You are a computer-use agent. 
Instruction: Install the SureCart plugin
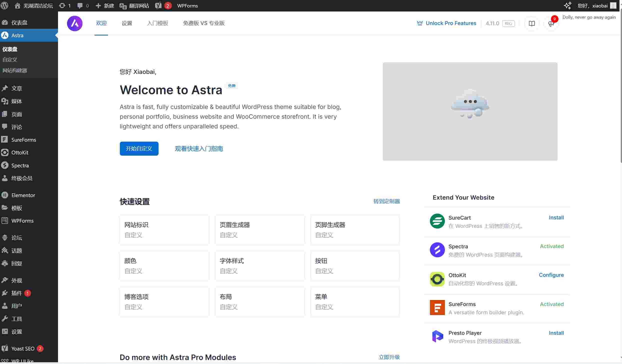pos(556,218)
